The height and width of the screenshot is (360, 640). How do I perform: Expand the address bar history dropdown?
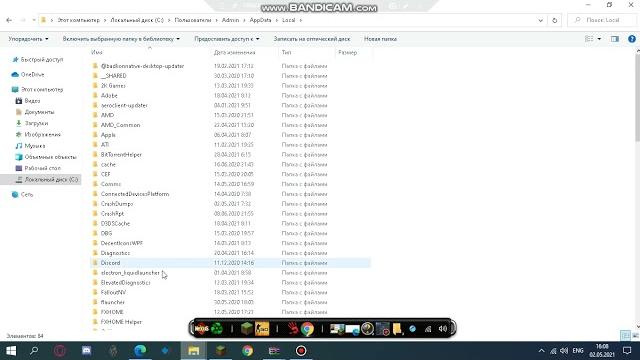[x=540, y=20]
